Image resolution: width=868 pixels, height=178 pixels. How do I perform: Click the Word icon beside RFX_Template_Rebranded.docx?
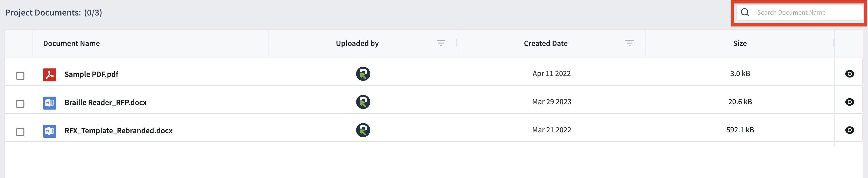(x=50, y=131)
